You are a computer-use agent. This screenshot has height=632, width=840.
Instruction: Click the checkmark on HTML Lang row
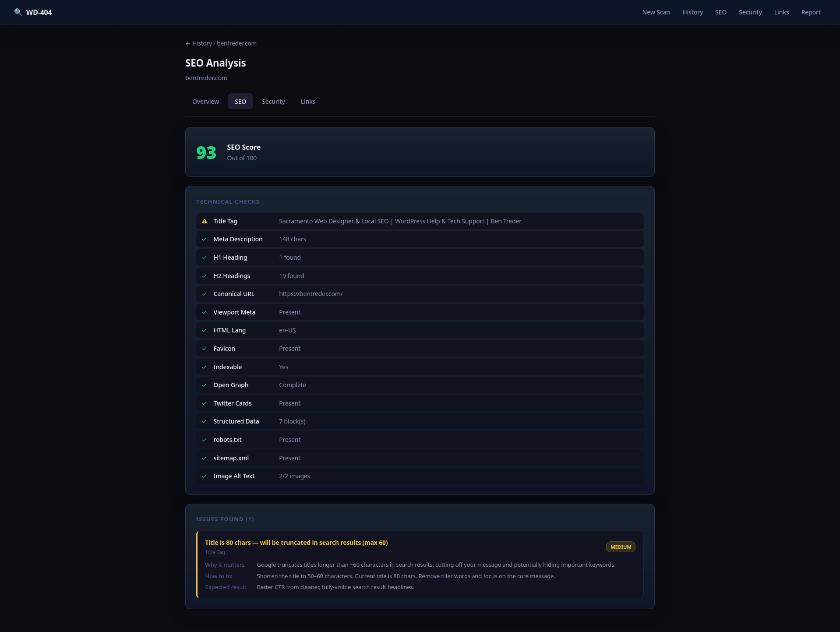click(204, 330)
